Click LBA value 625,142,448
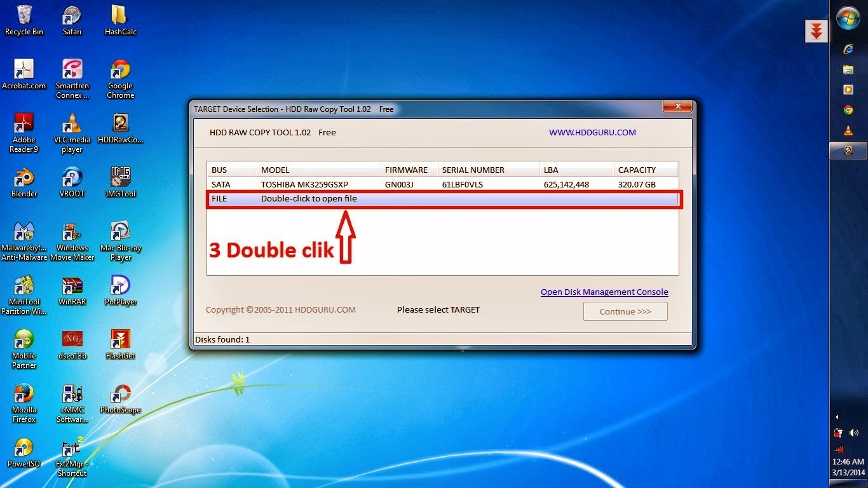 tap(566, 184)
